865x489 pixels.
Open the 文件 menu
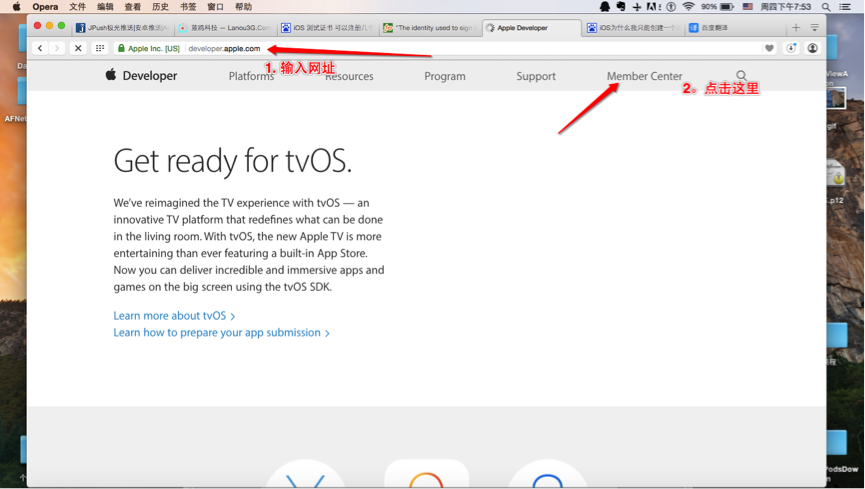77,7
